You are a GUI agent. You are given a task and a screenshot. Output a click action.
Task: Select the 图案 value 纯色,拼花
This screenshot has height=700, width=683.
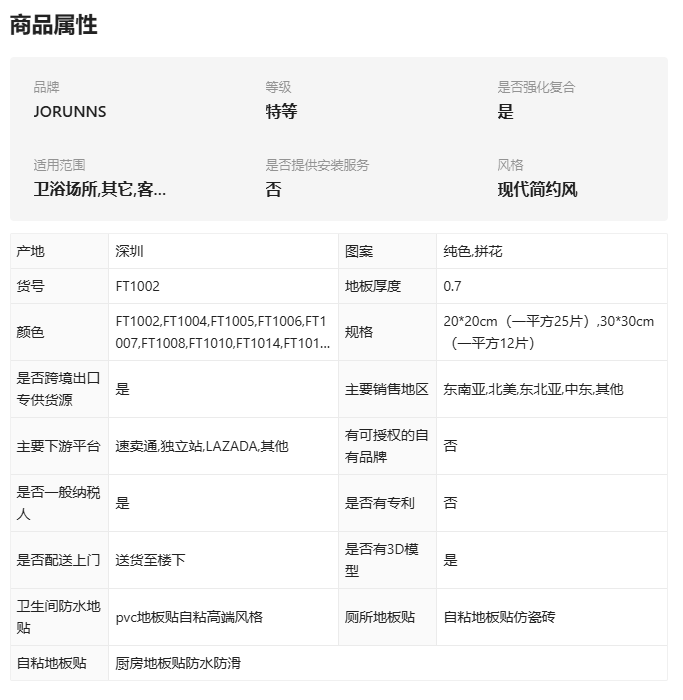tap(473, 251)
